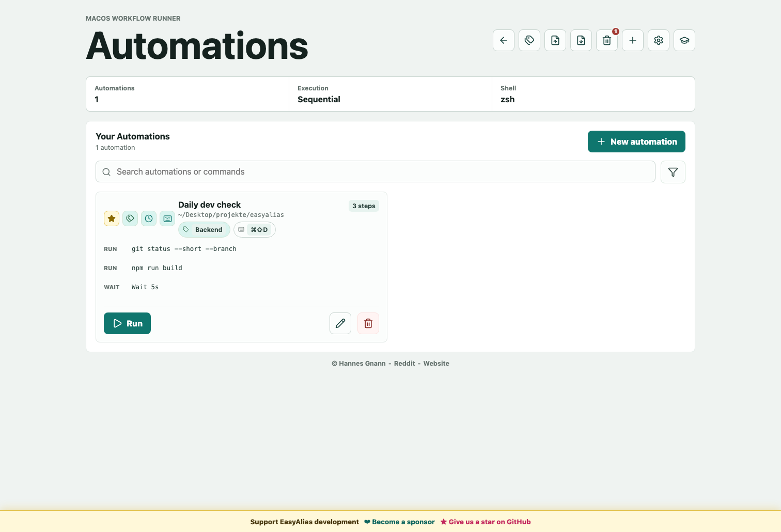Click the plus icon in the header toolbar
This screenshot has width=781, height=532.
pyautogui.click(x=633, y=40)
